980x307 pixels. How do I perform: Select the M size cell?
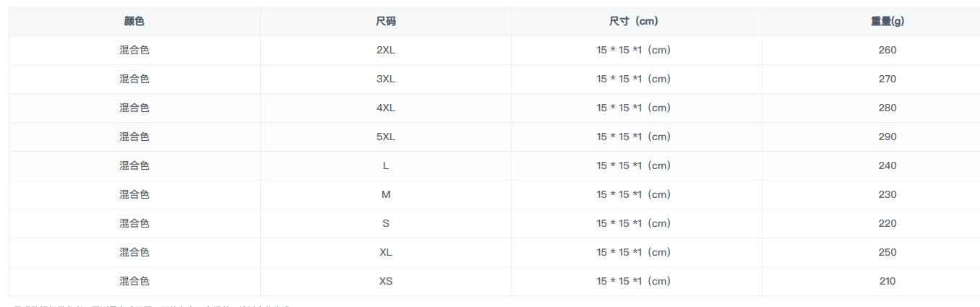point(386,195)
